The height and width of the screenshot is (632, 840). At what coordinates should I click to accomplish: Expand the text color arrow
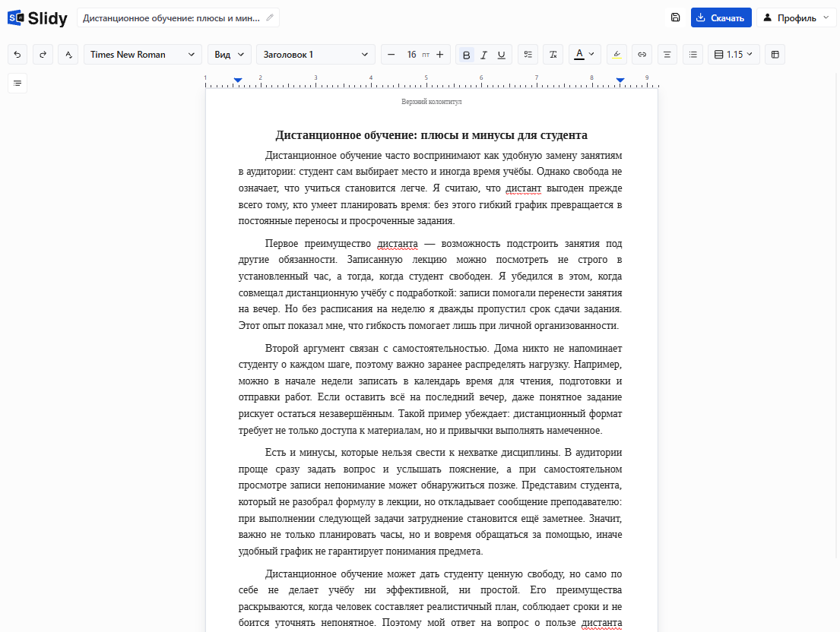point(591,54)
